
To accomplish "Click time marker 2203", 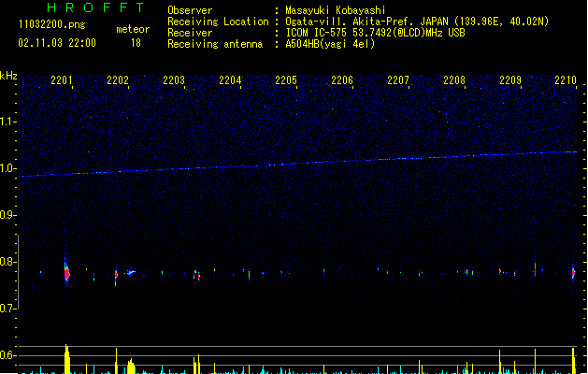I will 174,80.
